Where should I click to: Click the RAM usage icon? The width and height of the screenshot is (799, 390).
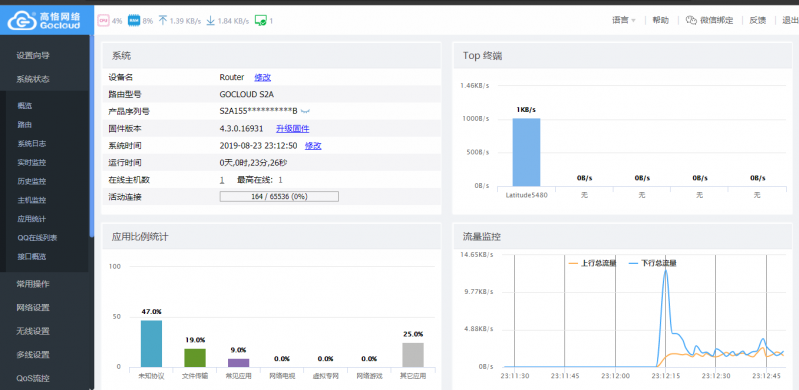point(134,21)
